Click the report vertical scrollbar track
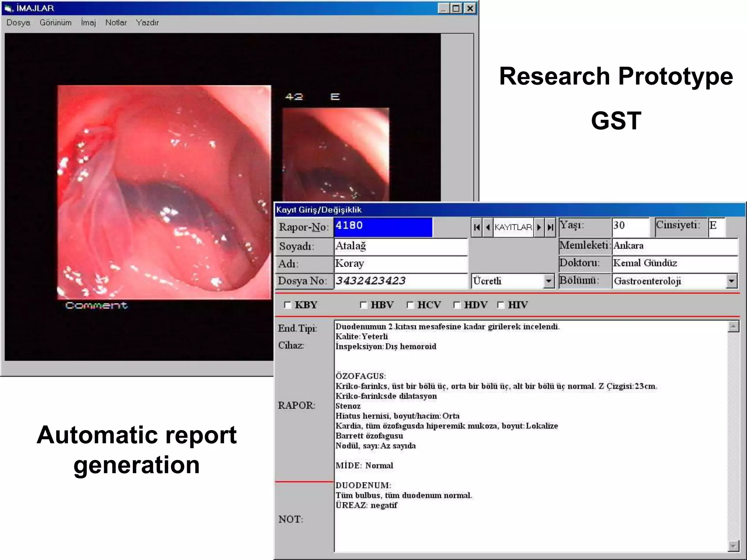 [733, 437]
